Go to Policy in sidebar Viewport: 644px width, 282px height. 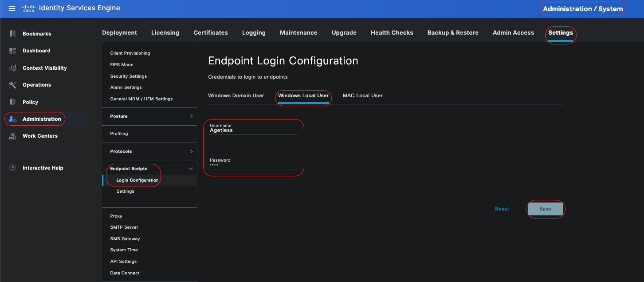click(x=30, y=102)
